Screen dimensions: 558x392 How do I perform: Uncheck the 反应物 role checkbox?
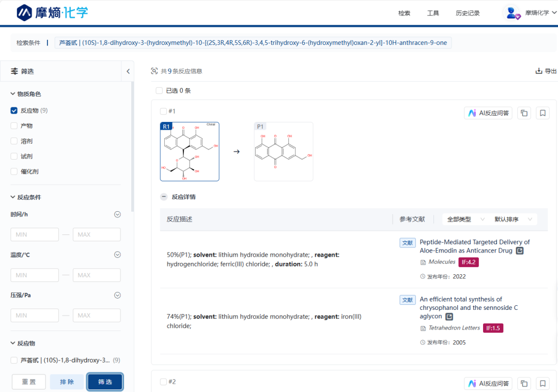pos(14,111)
